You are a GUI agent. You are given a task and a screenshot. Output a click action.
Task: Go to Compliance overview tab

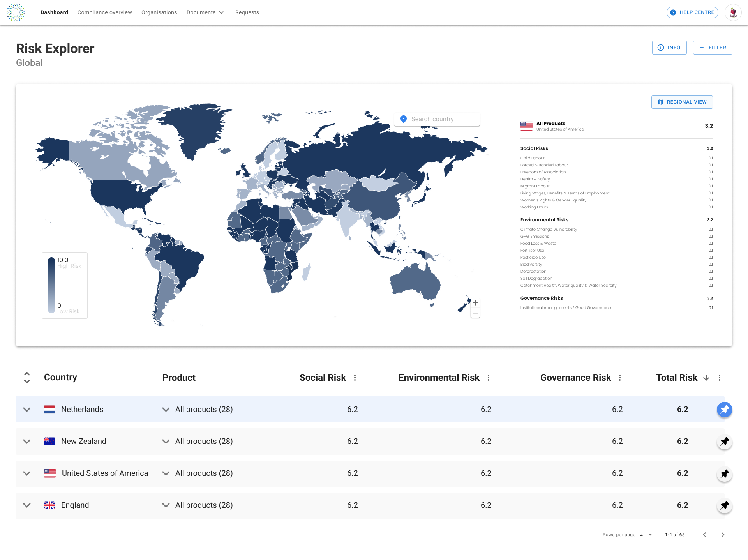point(104,12)
